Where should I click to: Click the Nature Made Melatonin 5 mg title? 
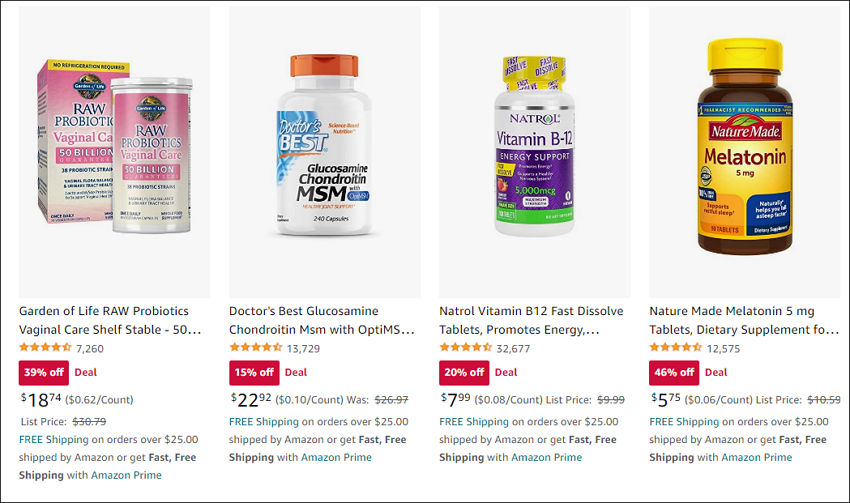click(x=744, y=320)
